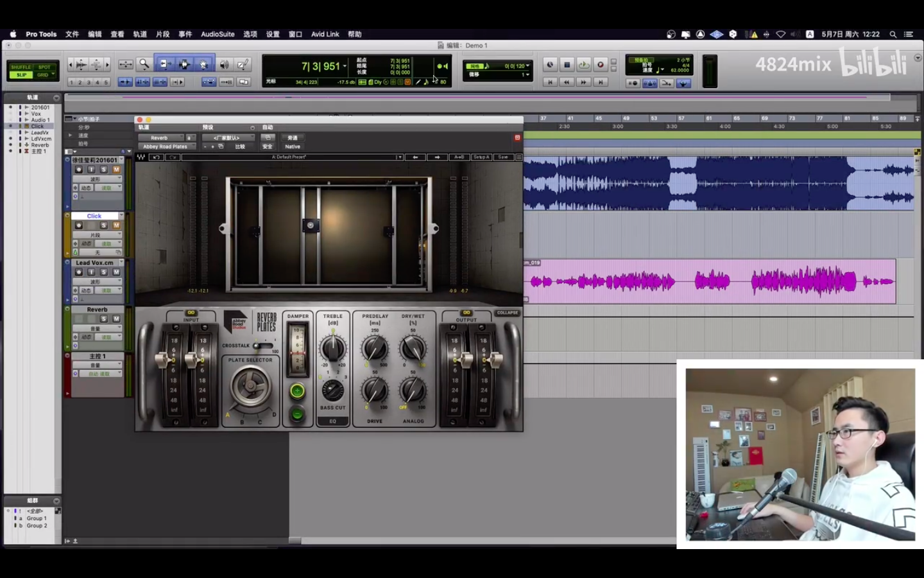
Task: Open the track list (轨道) panel menu
Action: click(x=56, y=98)
